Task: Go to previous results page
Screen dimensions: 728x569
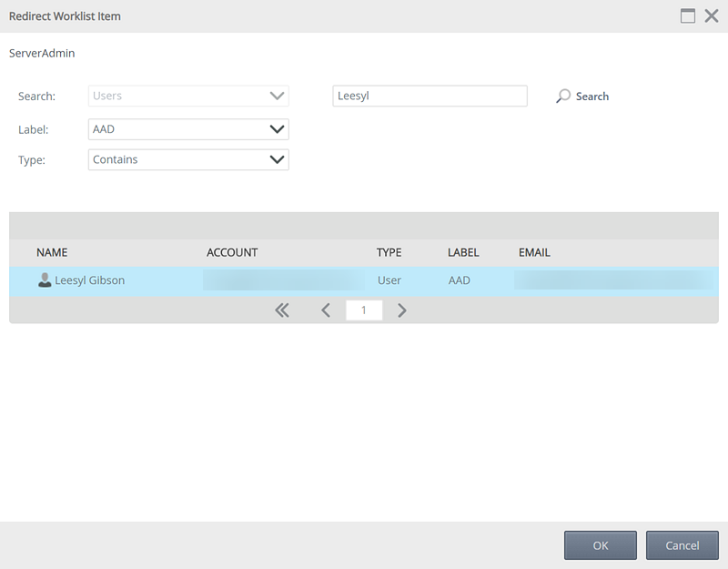Action: [x=326, y=310]
